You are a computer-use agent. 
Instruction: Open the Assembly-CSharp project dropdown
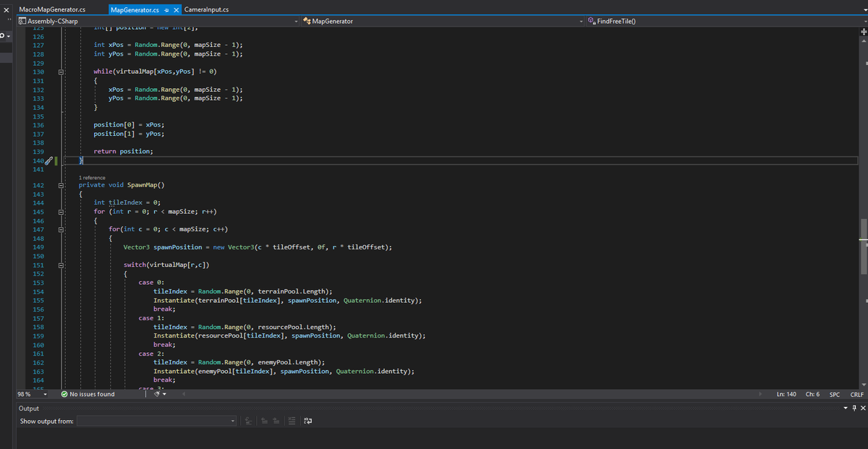pyautogui.click(x=157, y=21)
